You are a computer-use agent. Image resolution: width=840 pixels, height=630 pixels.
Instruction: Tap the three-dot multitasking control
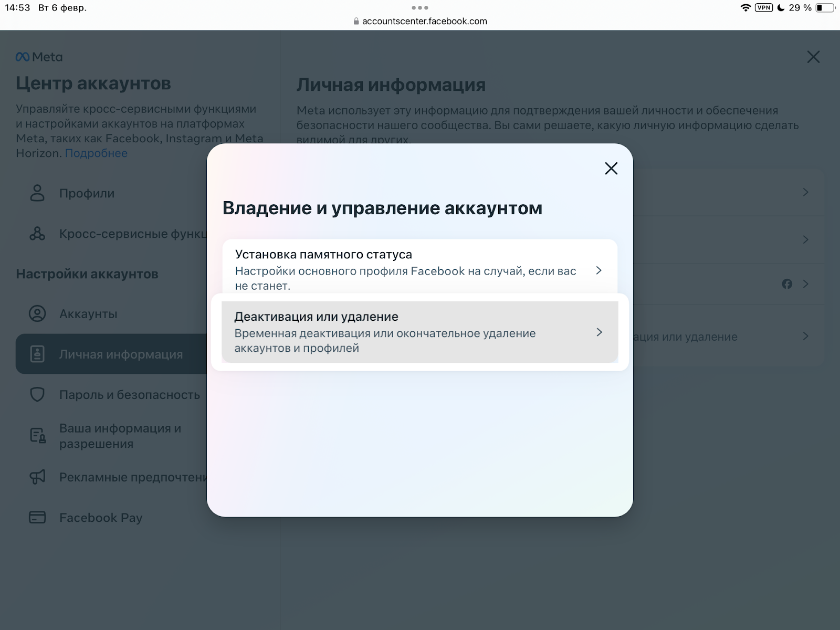point(420,8)
